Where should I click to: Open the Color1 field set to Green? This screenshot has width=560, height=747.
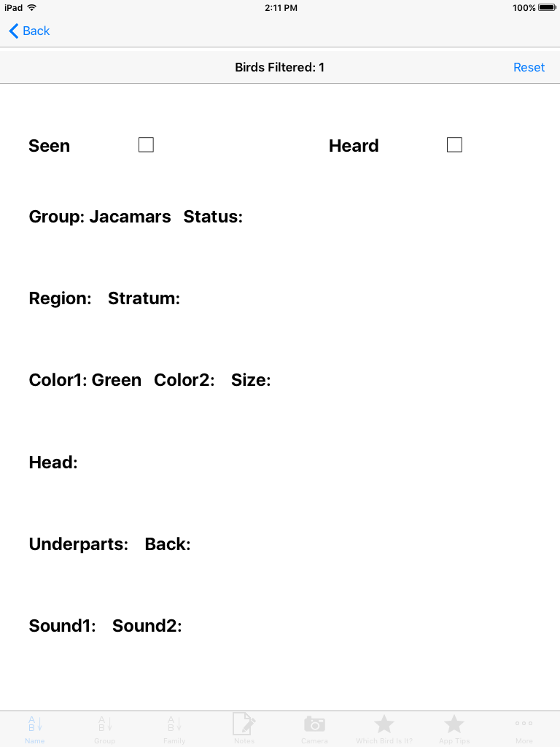pos(85,379)
